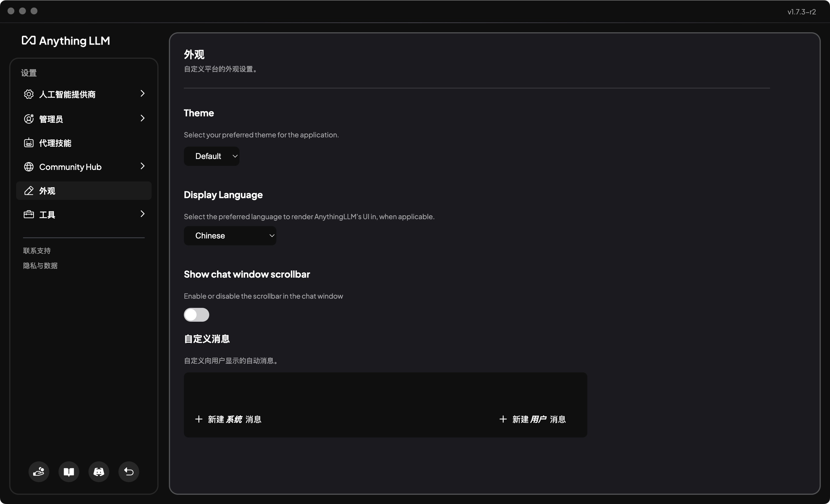Open the Community Hub icon
This screenshot has width=830, height=504.
[x=29, y=166]
